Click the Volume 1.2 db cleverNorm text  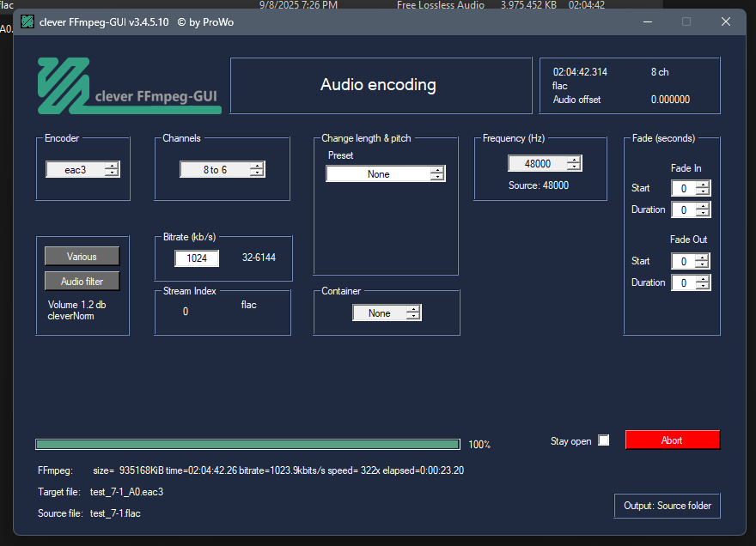tap(76, 311)
